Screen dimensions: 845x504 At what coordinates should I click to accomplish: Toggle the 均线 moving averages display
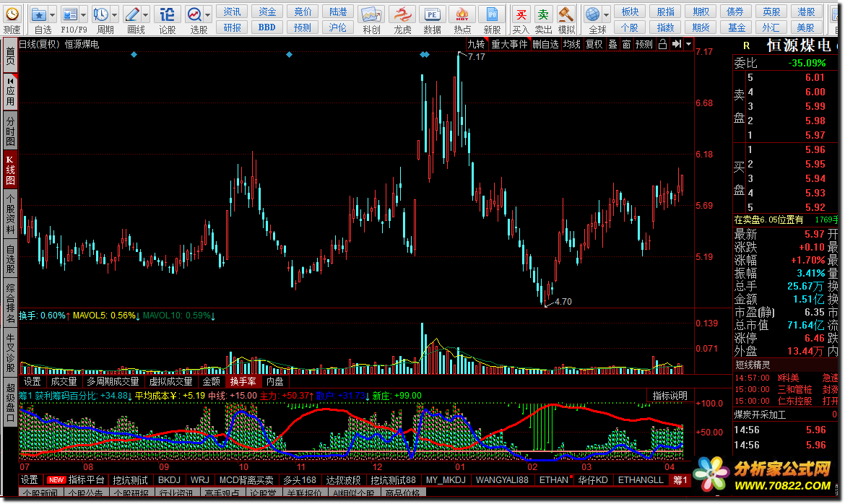pyautogui.click(x=572, y=44)
